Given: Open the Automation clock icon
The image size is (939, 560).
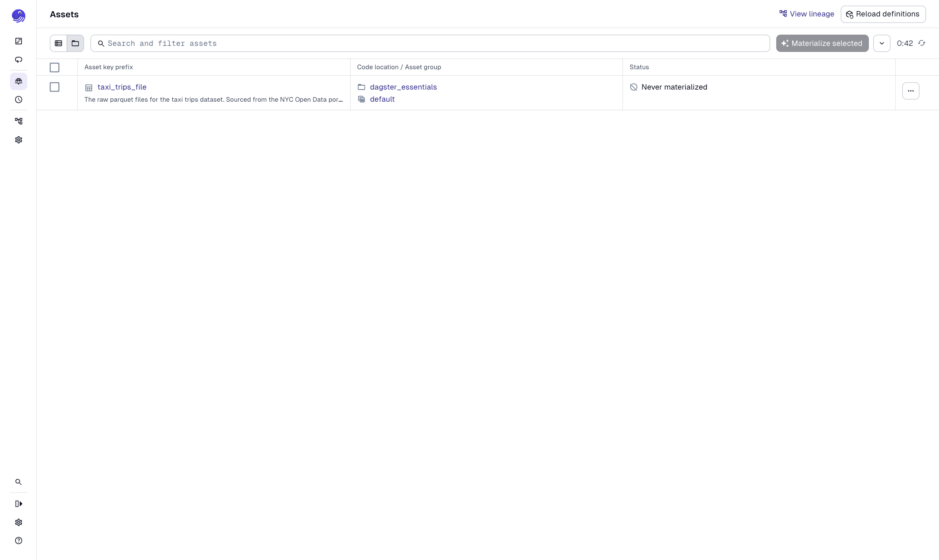Looking at the screenshot, I should click(x=19, y=100).
